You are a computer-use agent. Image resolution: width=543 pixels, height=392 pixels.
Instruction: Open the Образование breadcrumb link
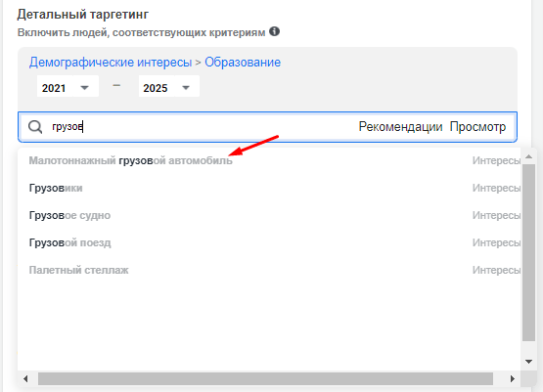[243, 63]
